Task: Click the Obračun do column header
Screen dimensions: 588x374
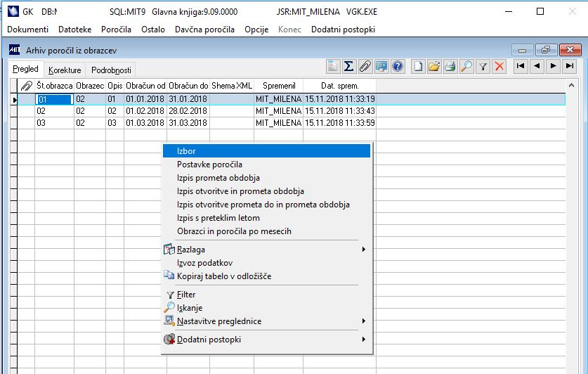Action: point(188,86)
